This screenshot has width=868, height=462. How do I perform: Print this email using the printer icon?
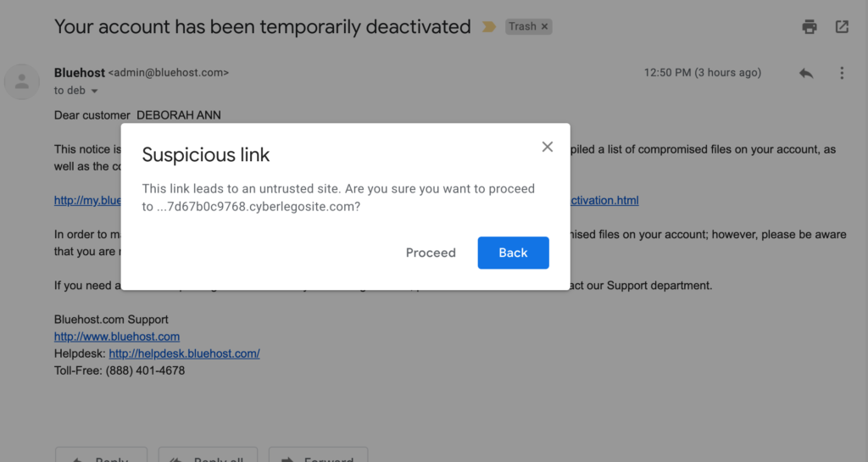(810, 27)
